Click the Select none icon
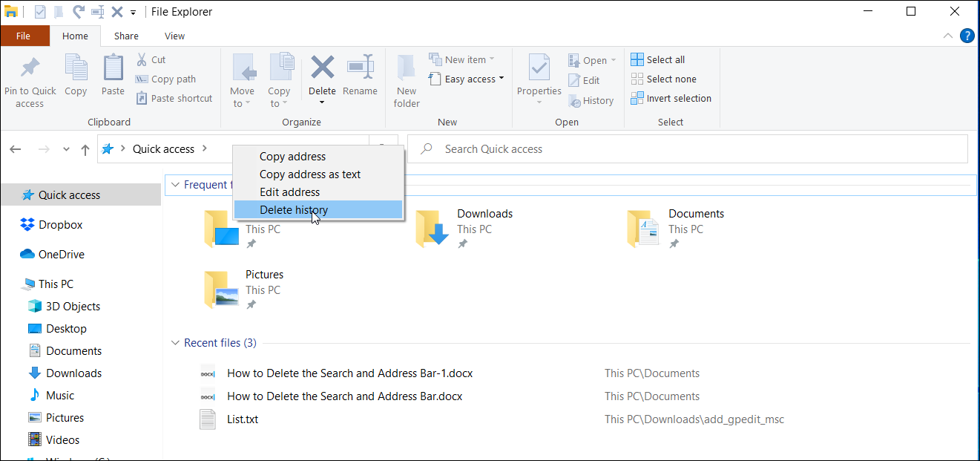This screenshot has height=461, width=980. [637, 79]
